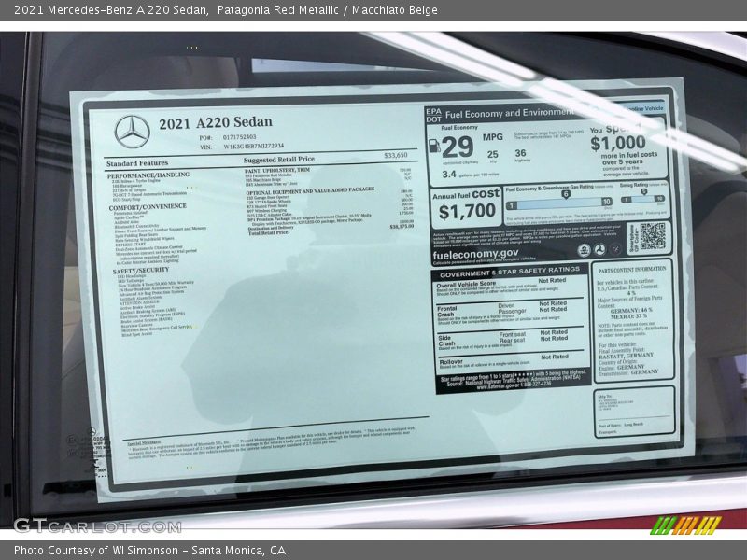
Task: Click the 'Frontal Crash' rating row
Action: point(510,313)
